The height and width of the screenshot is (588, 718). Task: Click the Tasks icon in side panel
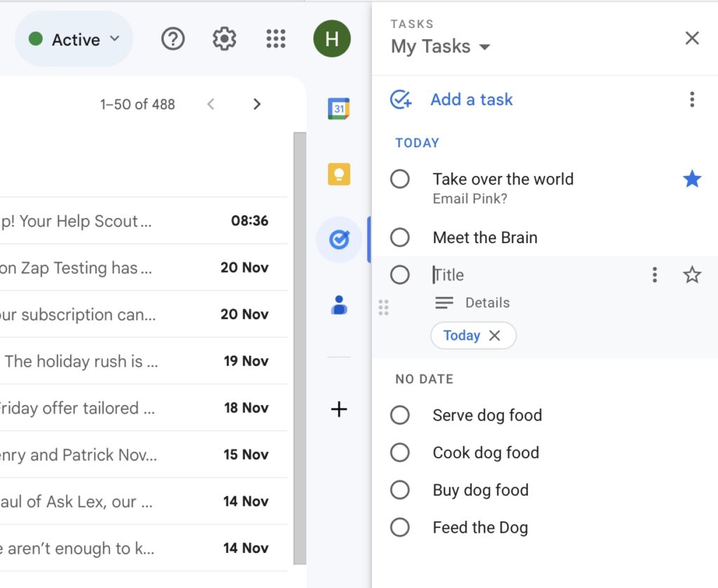[339, 240]
